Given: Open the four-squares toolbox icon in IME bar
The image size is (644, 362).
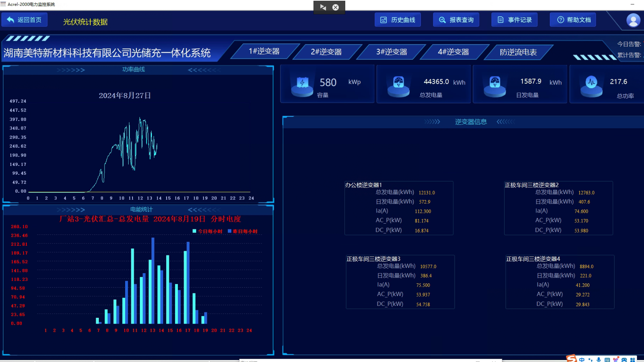Looking at the screenshot, I should pyautogui.click(x=633, y=360).
